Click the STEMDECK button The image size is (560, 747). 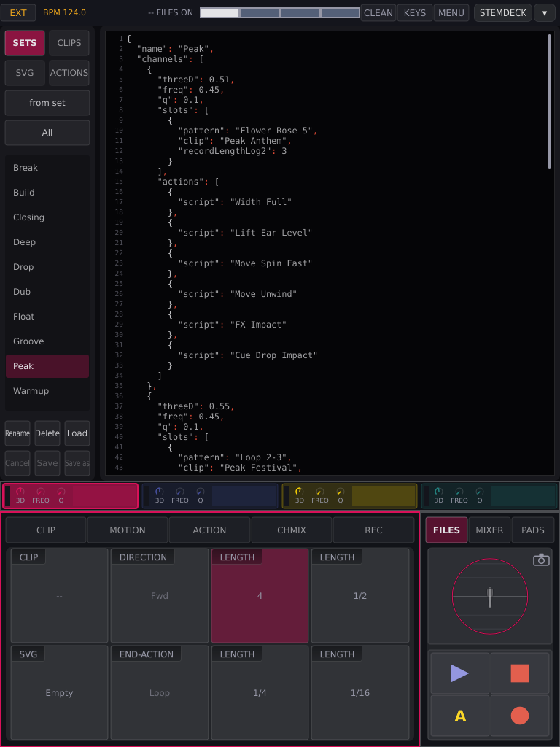[x=503, y=13]
